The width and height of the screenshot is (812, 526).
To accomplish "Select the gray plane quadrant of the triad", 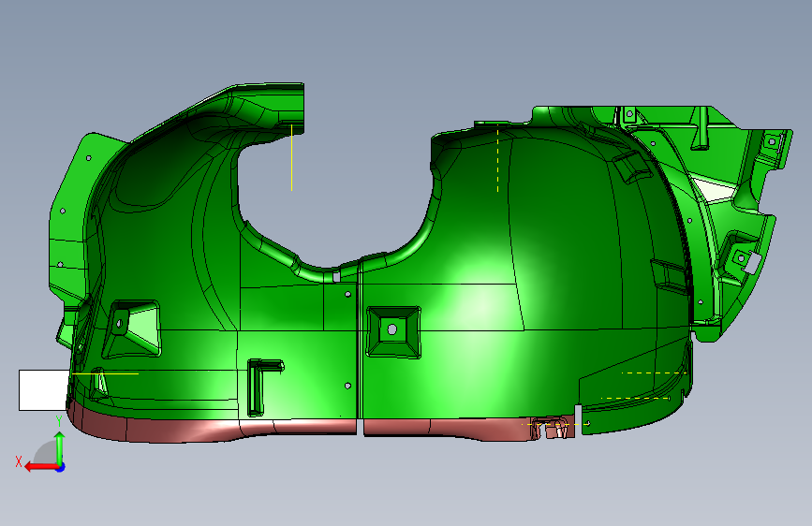I will (46, 452).
